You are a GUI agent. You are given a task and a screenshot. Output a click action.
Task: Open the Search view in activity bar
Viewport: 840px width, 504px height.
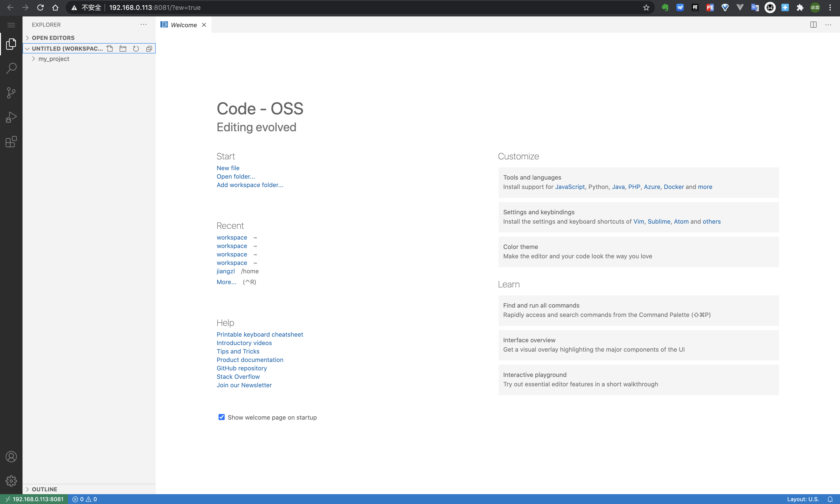11,68
